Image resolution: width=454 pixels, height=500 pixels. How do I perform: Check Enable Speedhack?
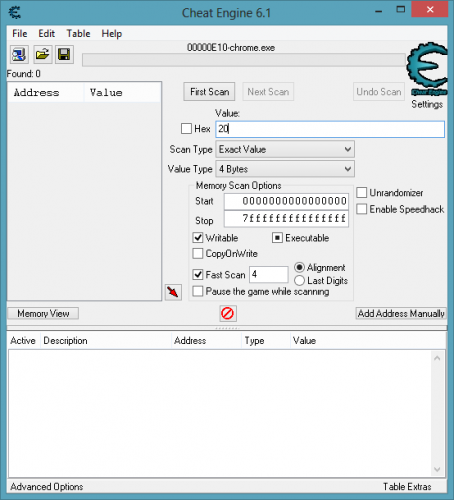[362, 209]
